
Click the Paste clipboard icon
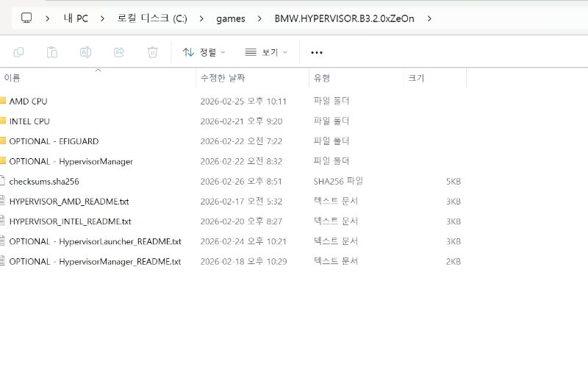pyautogui.click(x=52, y=52)
